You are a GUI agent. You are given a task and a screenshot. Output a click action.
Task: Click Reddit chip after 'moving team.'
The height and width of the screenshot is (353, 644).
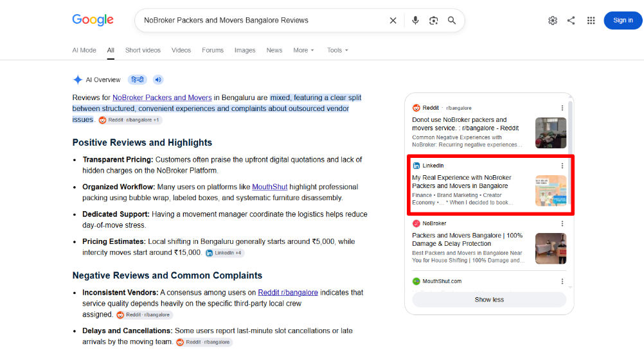point(204,342)
